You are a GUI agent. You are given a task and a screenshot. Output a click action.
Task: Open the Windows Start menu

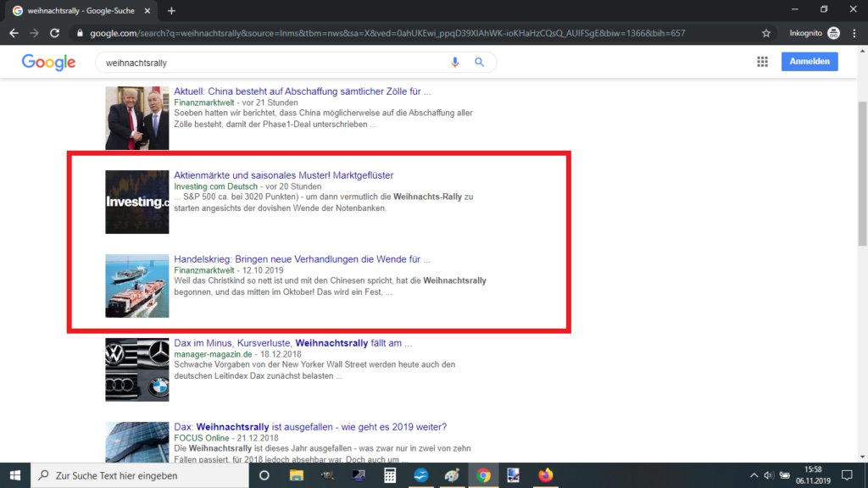coord(15,475)
